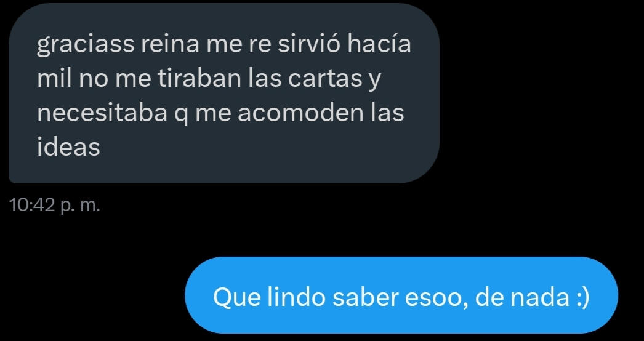Click the word "ideas" on the last line

click(68, 146)
